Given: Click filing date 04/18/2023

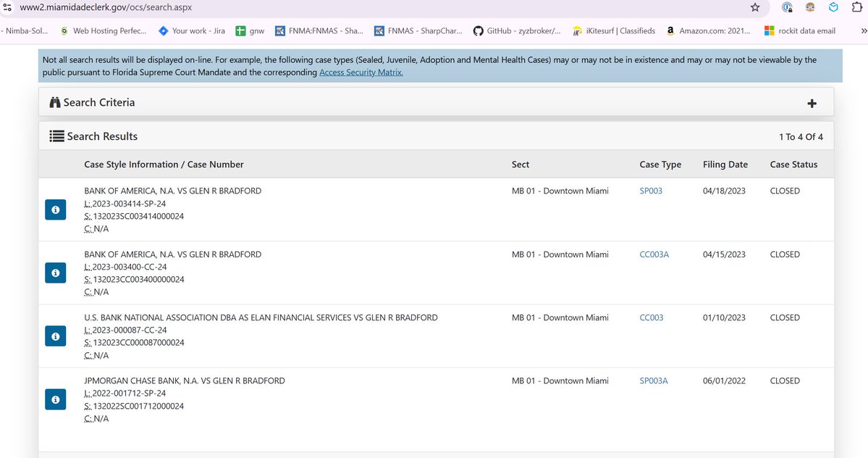Looking at the screenshot, I should (724, 191).
